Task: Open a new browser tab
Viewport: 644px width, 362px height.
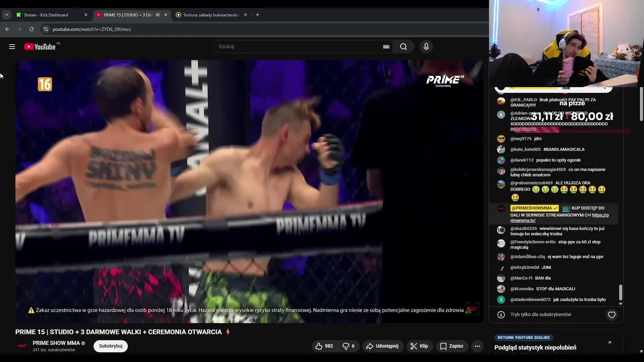Action: tap(258, 15)
